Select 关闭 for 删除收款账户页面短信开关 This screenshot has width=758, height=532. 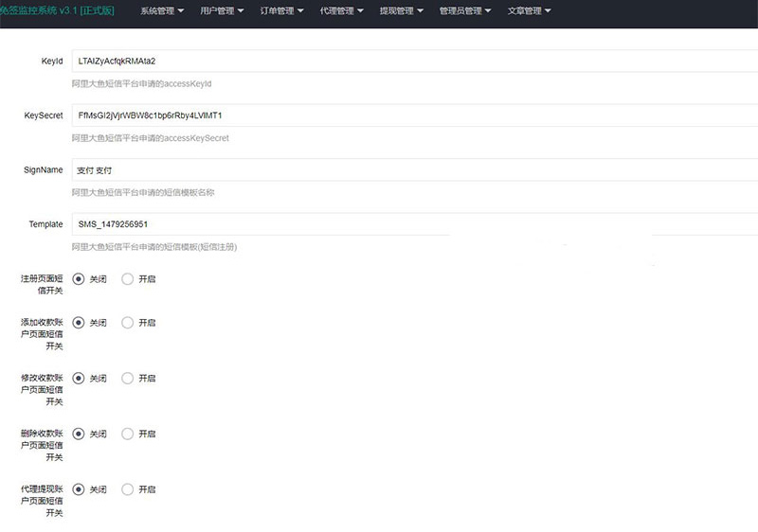[x=79, y=434]
